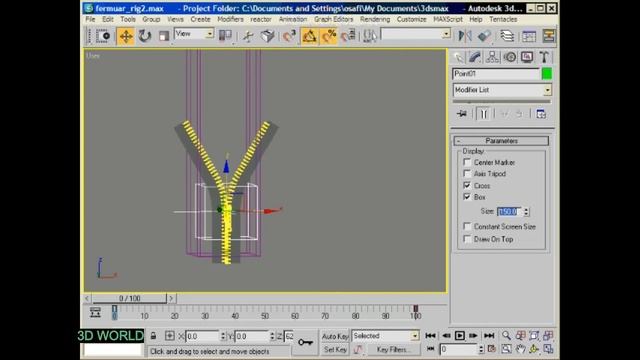Click the X coordinate spinner arrows
Screen dimensions: 640x360
coord(223,336)
